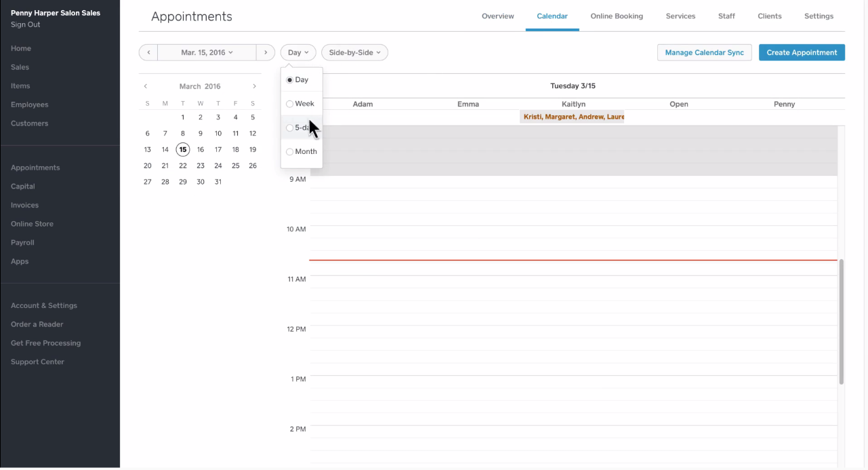The image size is (868, 470).
Task: Expand the Side-by-Side layout dropdown
Action: [x=354, y=53]
